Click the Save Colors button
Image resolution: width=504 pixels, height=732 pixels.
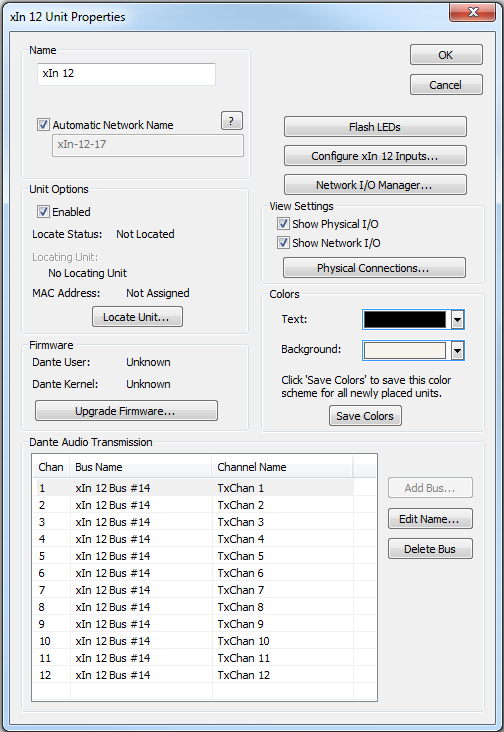click(x=365, y=415)
